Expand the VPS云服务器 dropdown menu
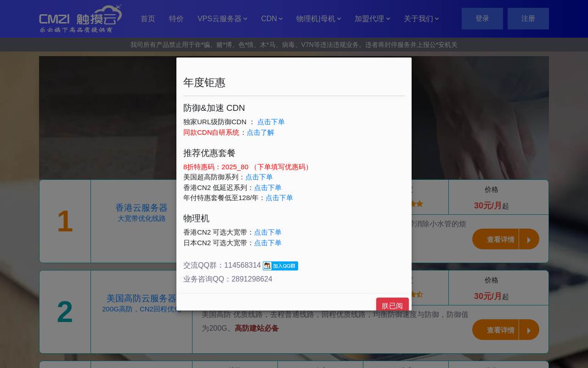 [x=222, y=19]
